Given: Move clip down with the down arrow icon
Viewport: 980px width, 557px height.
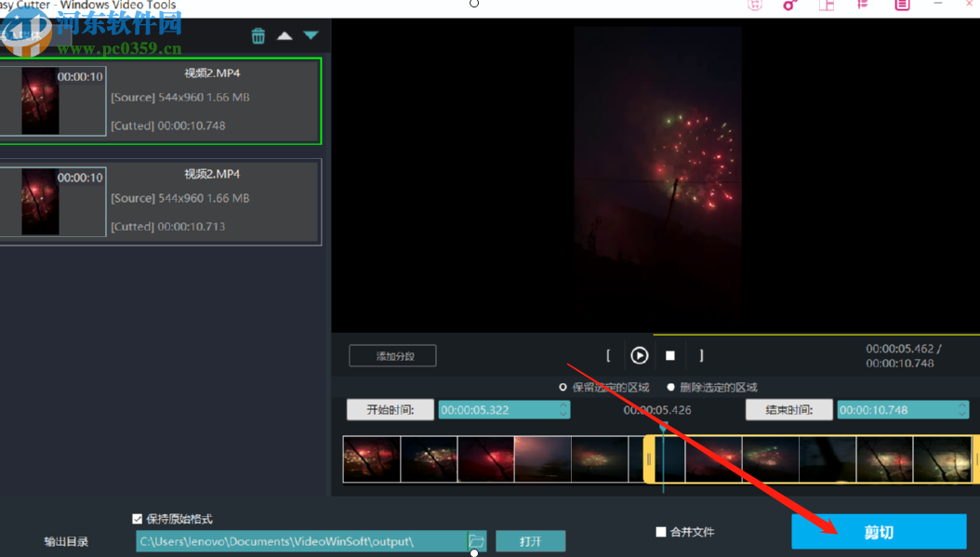Looking at the screenshot, I should (311, 35).
